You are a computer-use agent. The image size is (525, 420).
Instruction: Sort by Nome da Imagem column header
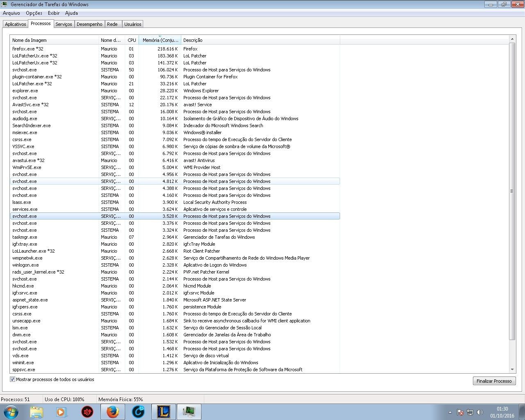pos(54,40)
